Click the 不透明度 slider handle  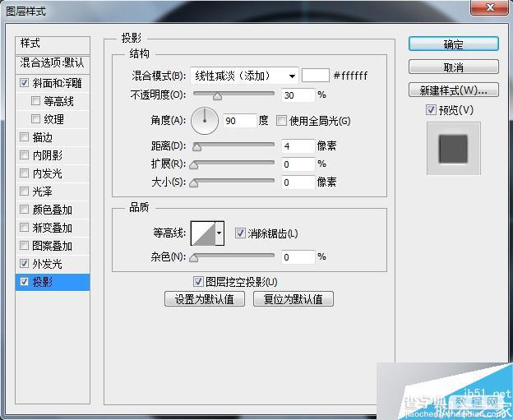coord(217,96)
